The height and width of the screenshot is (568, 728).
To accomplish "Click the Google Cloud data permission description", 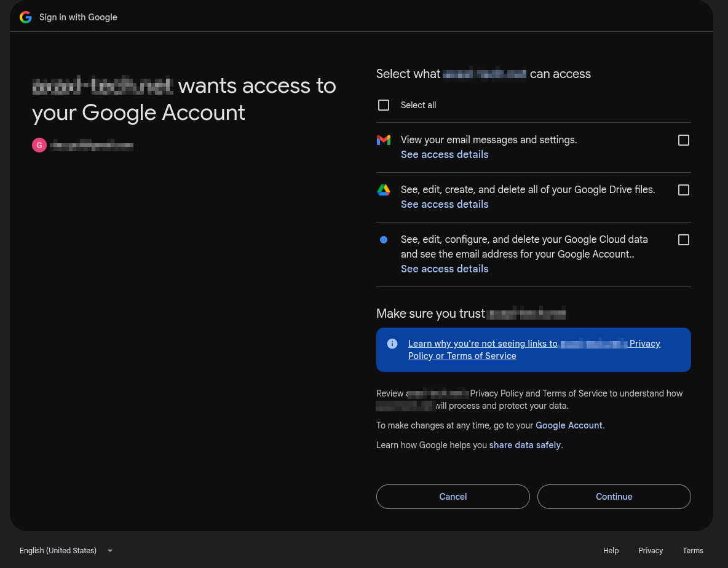I will point(524,247).
